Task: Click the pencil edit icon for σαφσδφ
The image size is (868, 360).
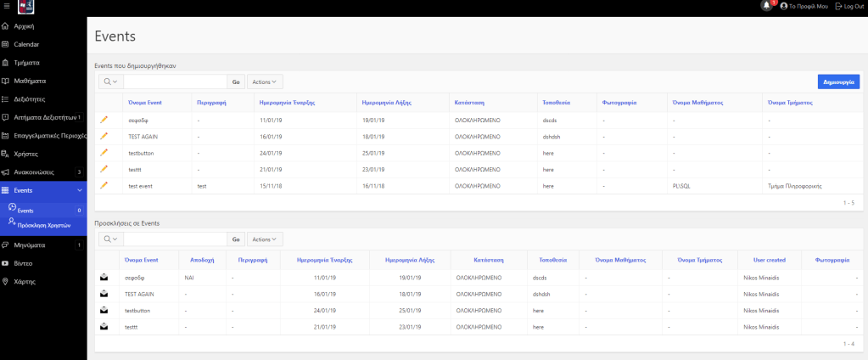Action: click(x=104, y=121)
